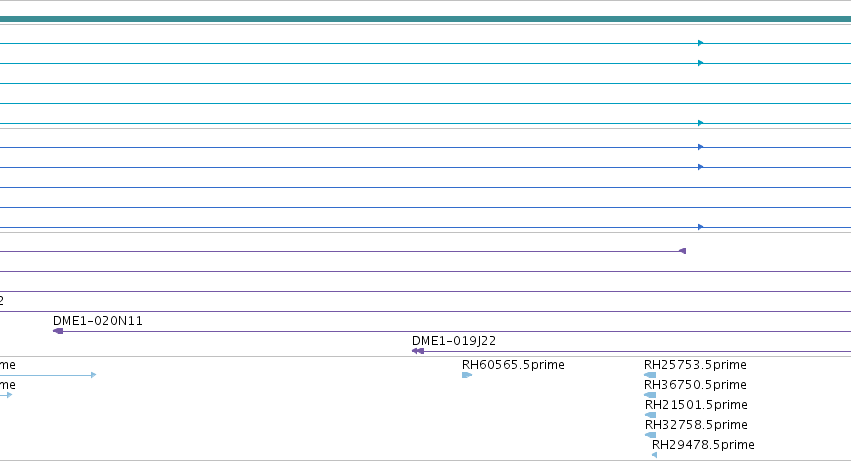Click the glyph beneath RH36750.5prime
The image size is (851, 461).
(650, 395)
